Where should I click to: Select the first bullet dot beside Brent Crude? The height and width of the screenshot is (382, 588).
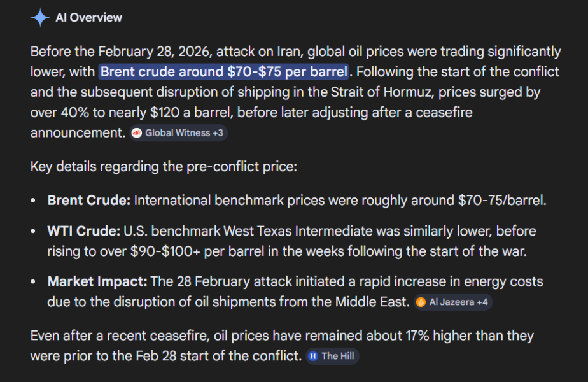point(33,201)
